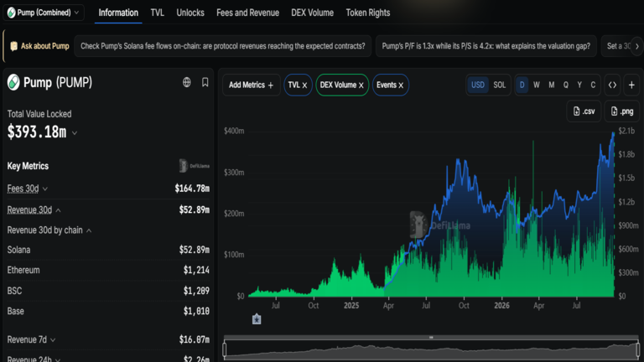644x362 pixels.
Task: Grab the left range slider handle
Action: click(225, 349)
